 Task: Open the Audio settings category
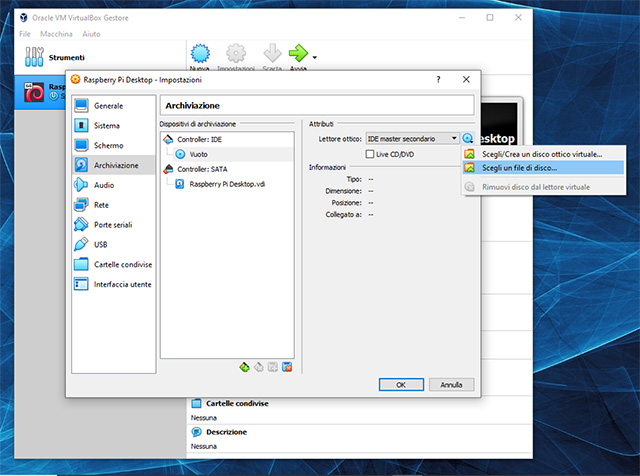pos(103,185)
